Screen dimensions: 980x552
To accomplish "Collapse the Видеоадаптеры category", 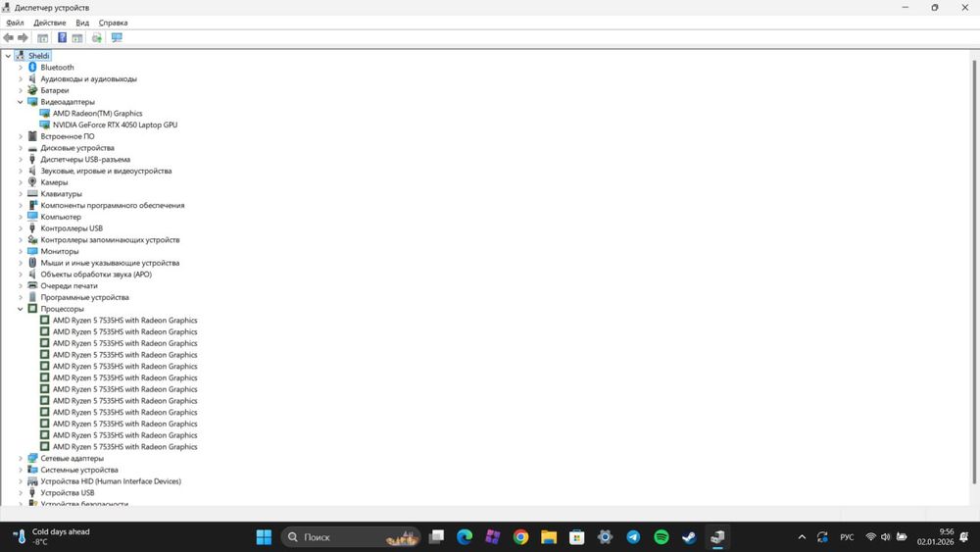I will pyautogui.click(x=20, y=101).
